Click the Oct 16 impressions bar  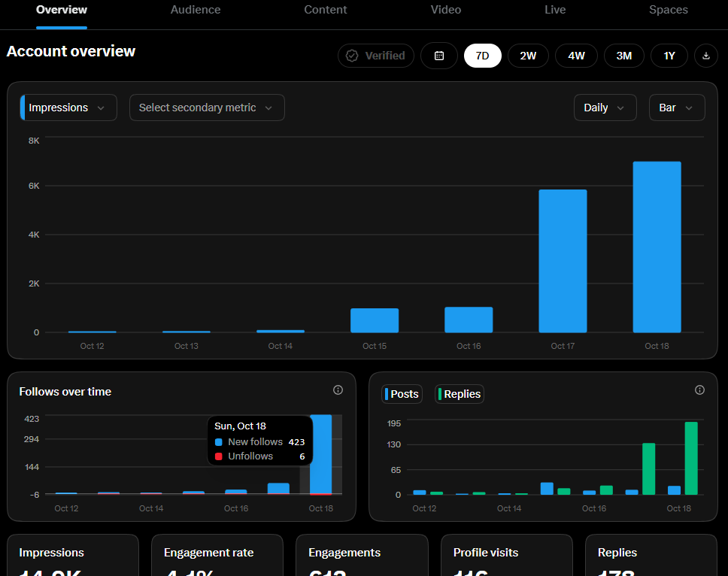coord(469,320)
